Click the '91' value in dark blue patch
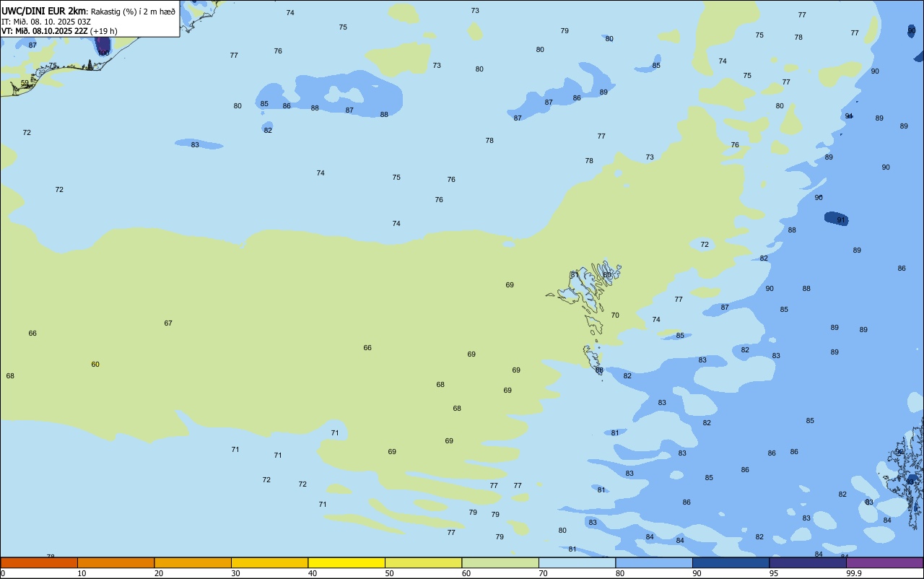Screen dimensions: 924x579 pyautogui.click(x=841, y=220)
